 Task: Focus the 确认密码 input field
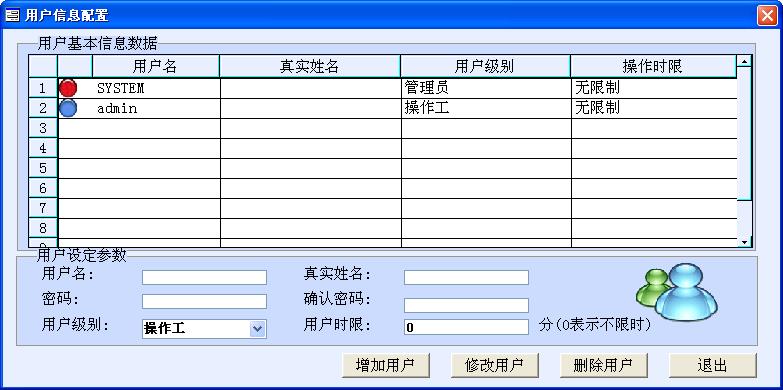pos(466,305)
